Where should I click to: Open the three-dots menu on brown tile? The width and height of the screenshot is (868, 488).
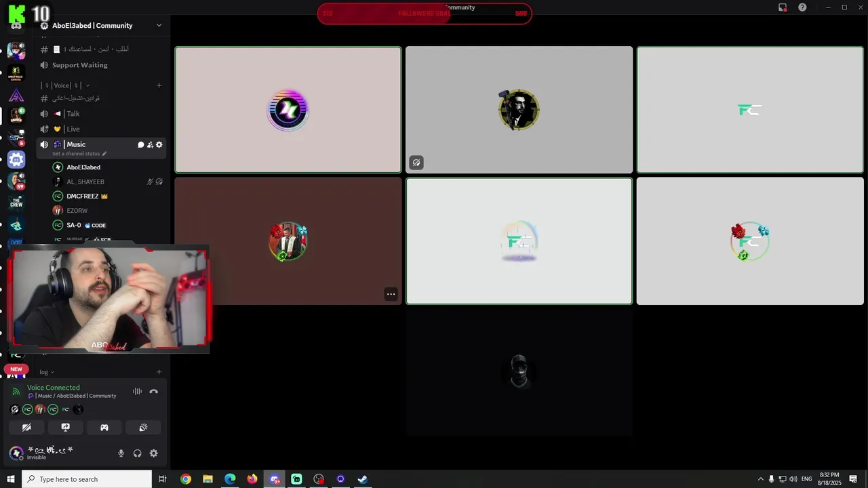pyautogui.click(x=391, y=294)
